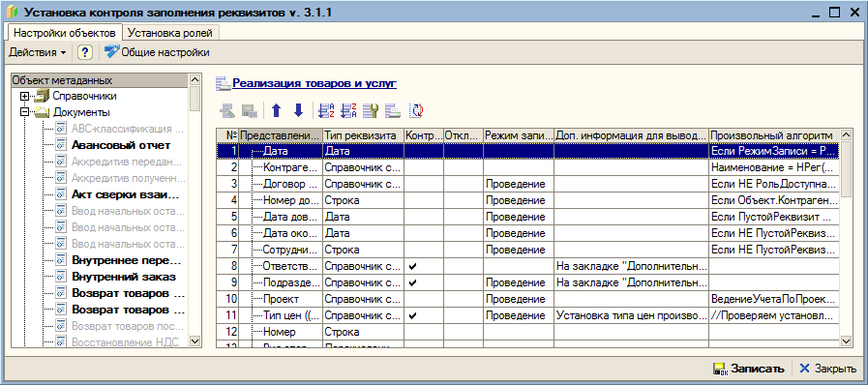
Task: Open the Реализация товаров и услуг link
Action: 314,83
